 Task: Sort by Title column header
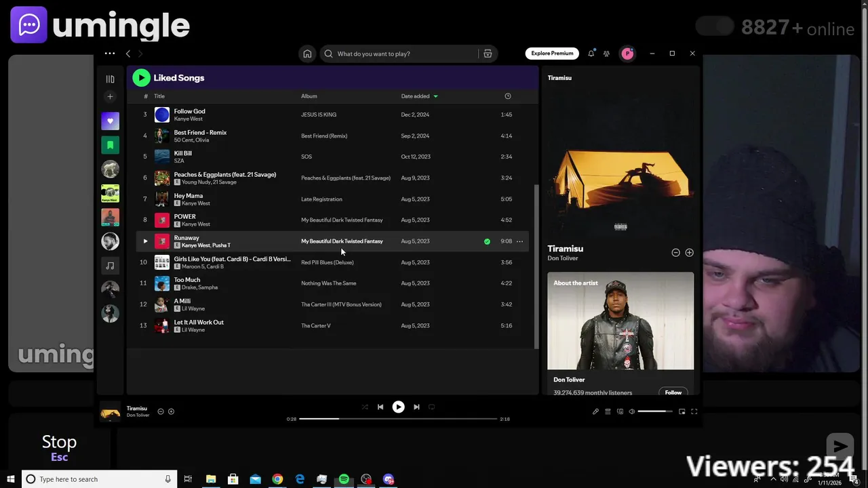[x=159, y=96]
